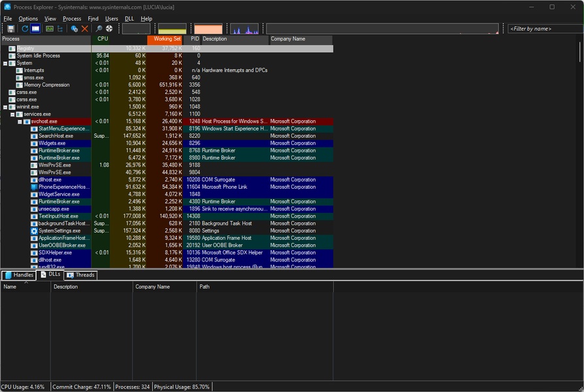Viewport: 584px width, 392px height.
Task: Click the red X Kill Process icon
Action: coord(85,29)
